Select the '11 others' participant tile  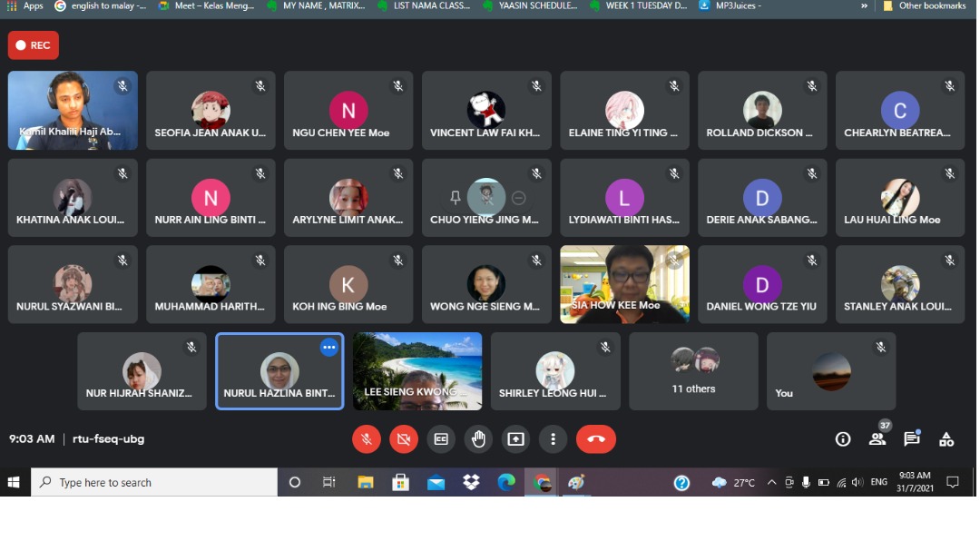tap(693, 370)
